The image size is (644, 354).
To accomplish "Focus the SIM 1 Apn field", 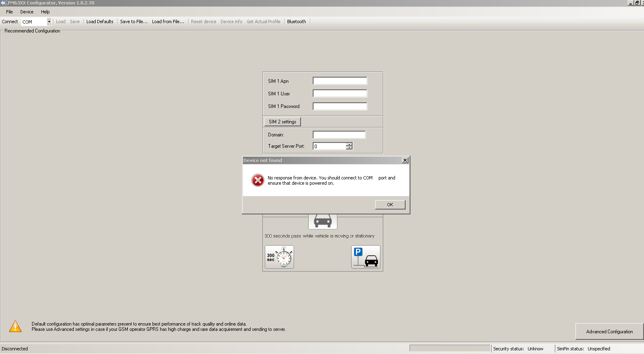I will click(x=340, y=81).
